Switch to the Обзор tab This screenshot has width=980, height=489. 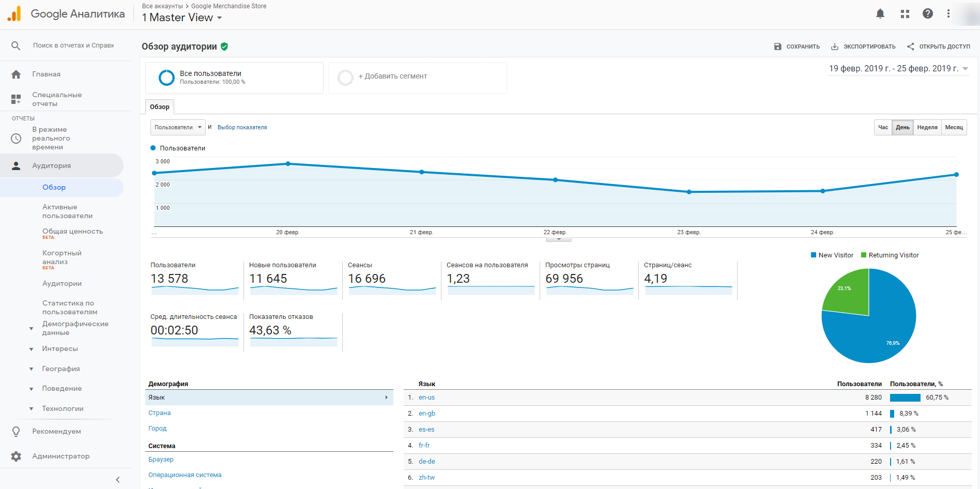[x=159, y=106]
